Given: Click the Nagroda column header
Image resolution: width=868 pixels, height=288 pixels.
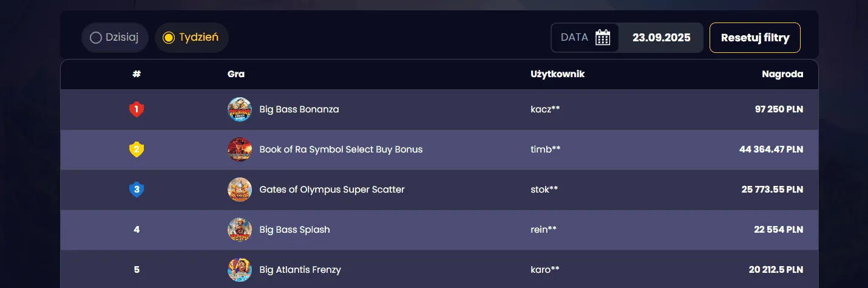Looking at the screenshot, I should (x=782, y=74).
